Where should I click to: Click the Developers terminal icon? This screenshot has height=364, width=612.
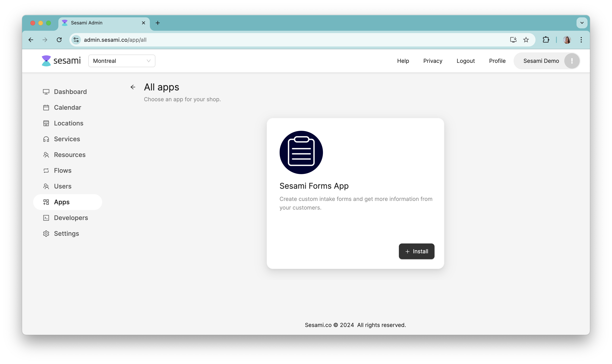pos(46,218)
